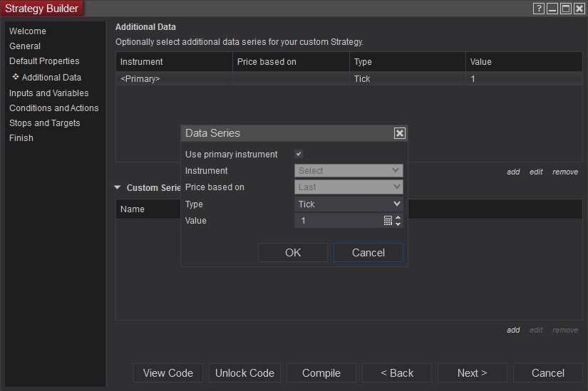Click the add link under Additional Data
Screen dimensions: 588x391
(x=513, y=172)
